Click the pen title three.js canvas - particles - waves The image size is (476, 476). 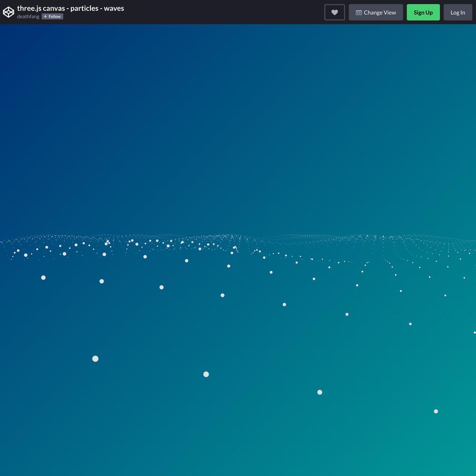click(70, 8)
